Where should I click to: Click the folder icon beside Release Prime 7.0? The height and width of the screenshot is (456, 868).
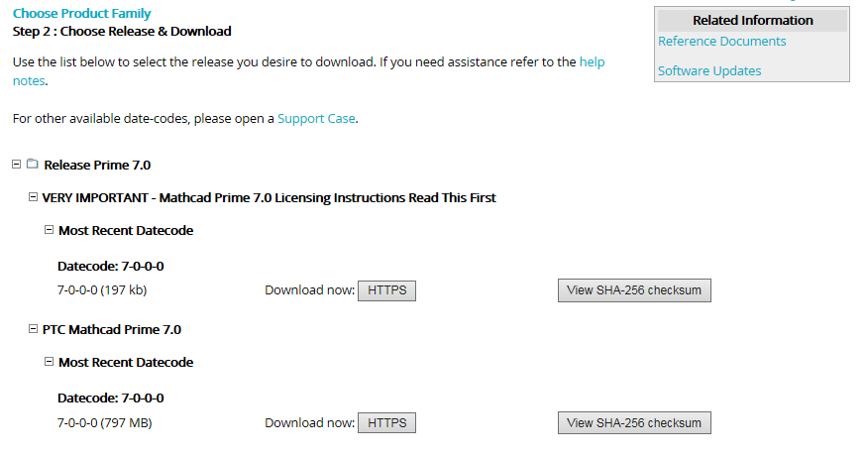[33, 164]
